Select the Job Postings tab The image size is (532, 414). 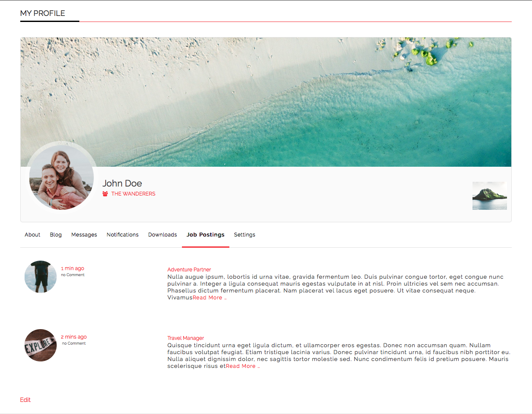[x=205, y=235]
